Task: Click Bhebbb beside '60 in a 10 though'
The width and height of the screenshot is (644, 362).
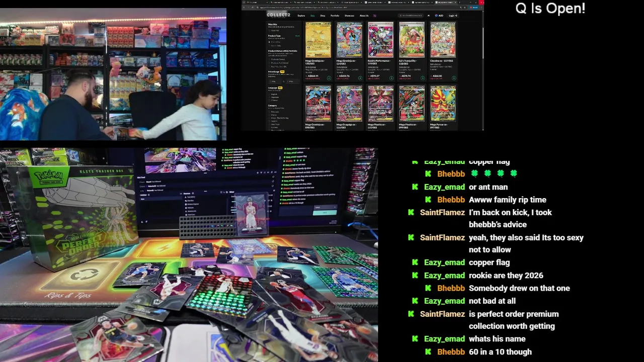Action: (x=451, y=352)
